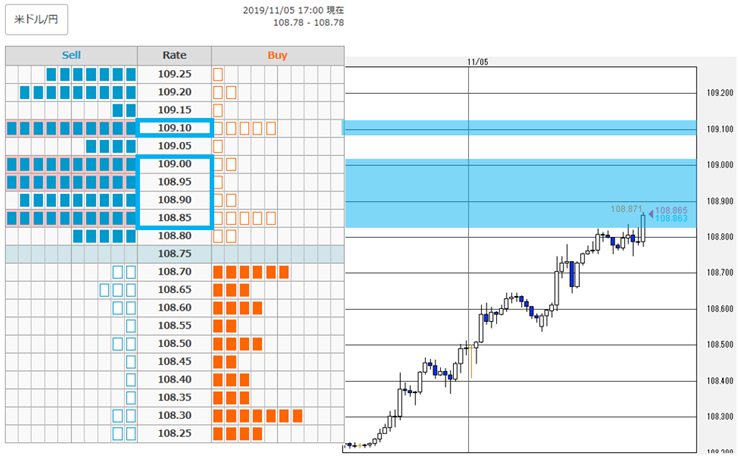Screen dimensions: 740x461
Task: Click the single sell order box at 108.35
Action: [x=131, y=397]
